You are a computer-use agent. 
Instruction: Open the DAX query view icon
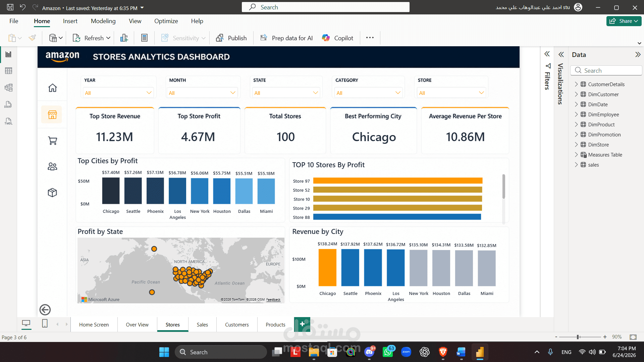coord(8,105)
